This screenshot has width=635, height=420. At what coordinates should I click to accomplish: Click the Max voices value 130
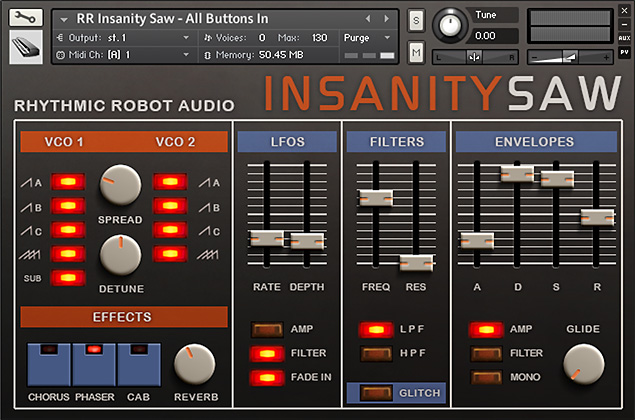pyautogui.click(x=319, y=38)
